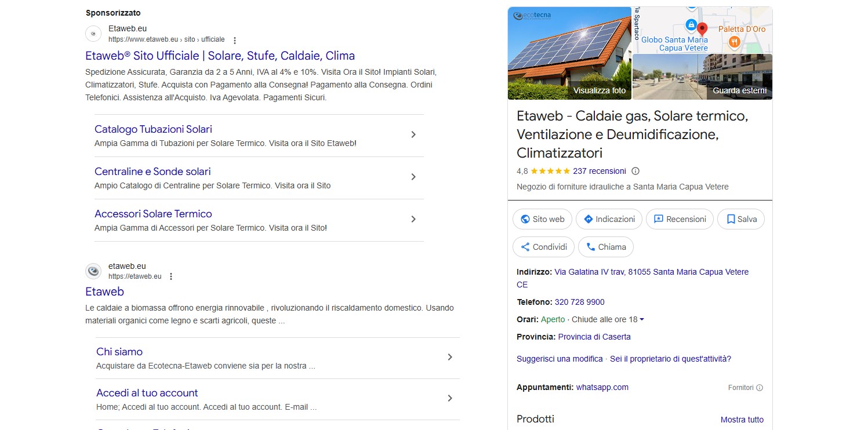
Task: Open the map thumbnail of Santa Maria Capua Vetere
Action: point(702,30)
